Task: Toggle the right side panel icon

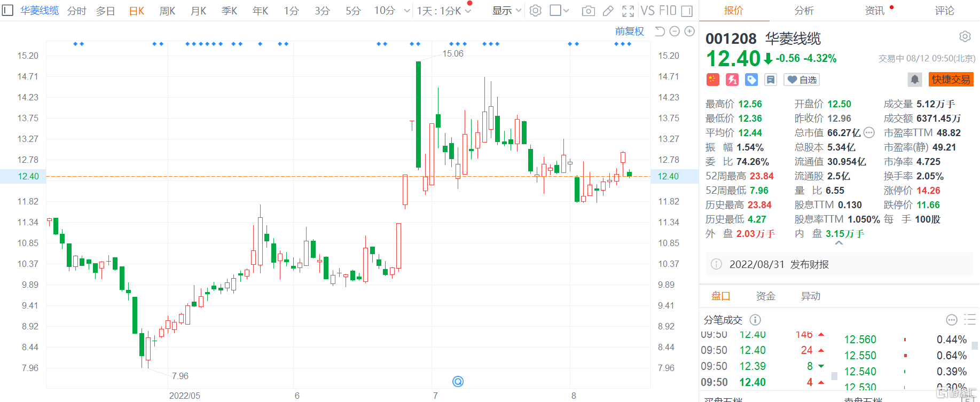Action: coord(687,11)
